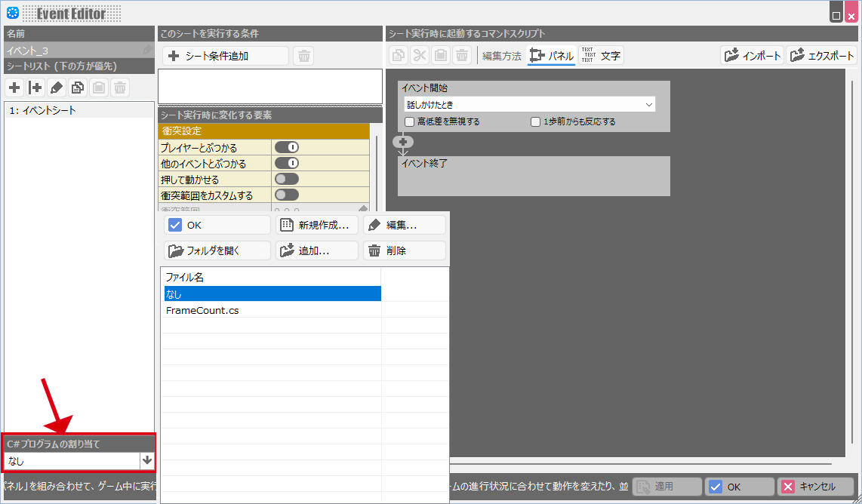Expand the C# program assignment dropdown arrow

[147, 460]
